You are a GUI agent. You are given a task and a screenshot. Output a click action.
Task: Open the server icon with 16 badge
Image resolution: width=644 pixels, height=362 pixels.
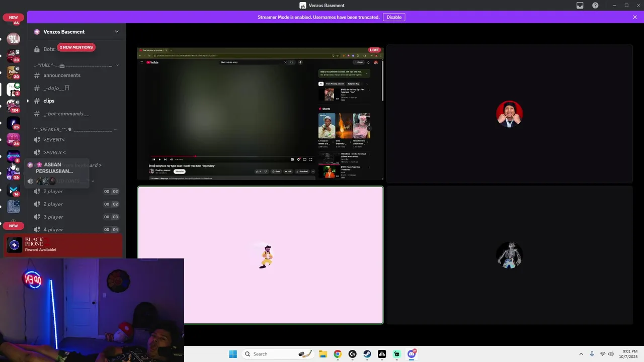click(x=14, y=190)
